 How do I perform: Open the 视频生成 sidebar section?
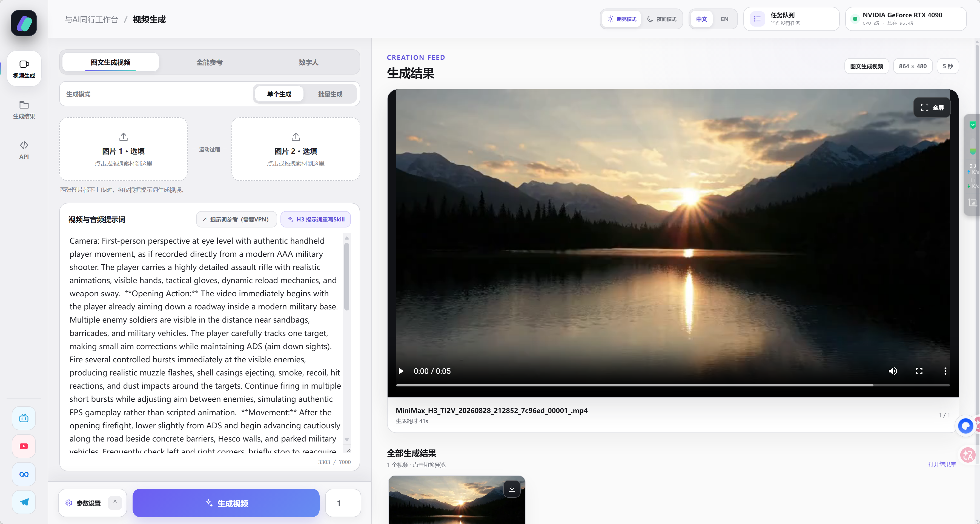24,69
